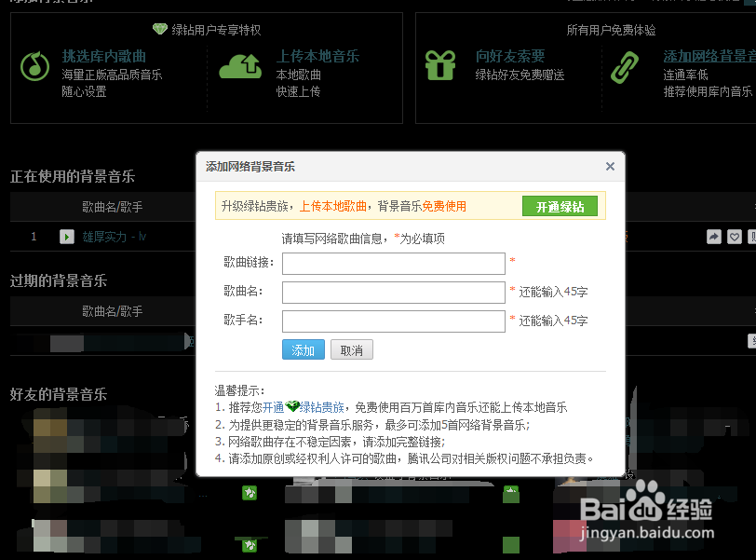Focus the 歌手名 input field
The height and width of the screenshot is (560, 756).
(x=394, y=321)
